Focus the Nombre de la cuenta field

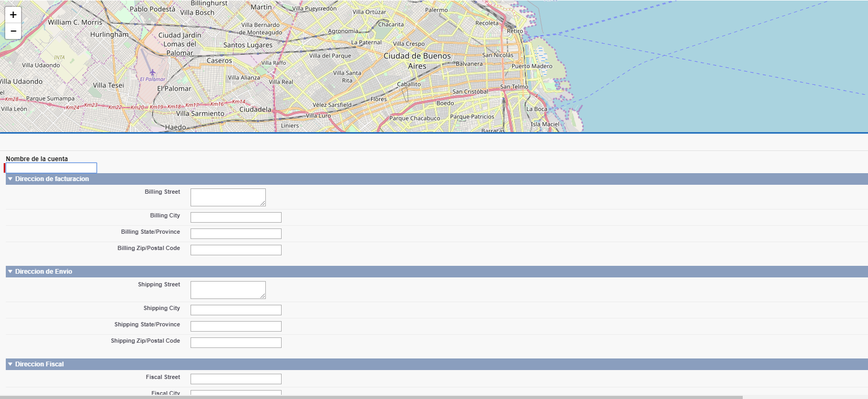[x=51, y=168]
